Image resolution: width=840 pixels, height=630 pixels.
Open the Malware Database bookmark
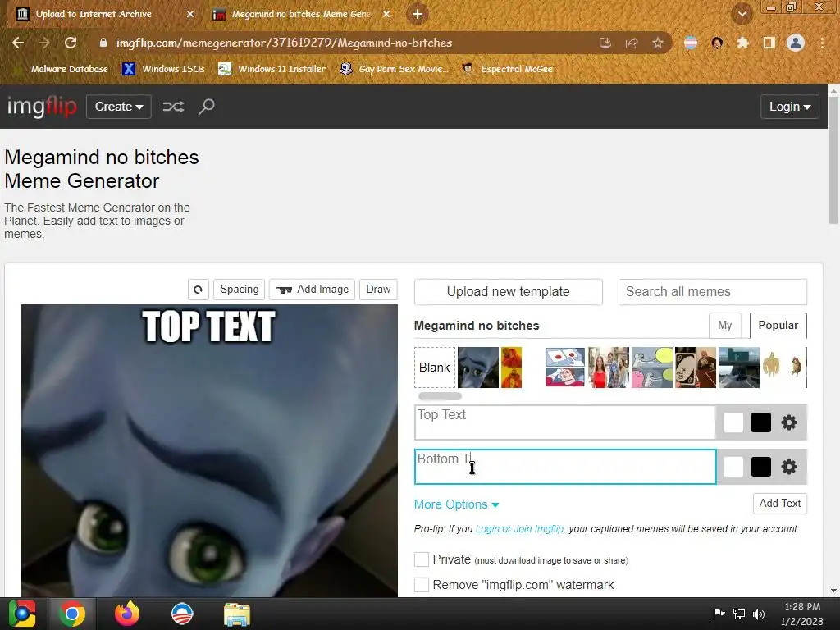pos(62,69)
